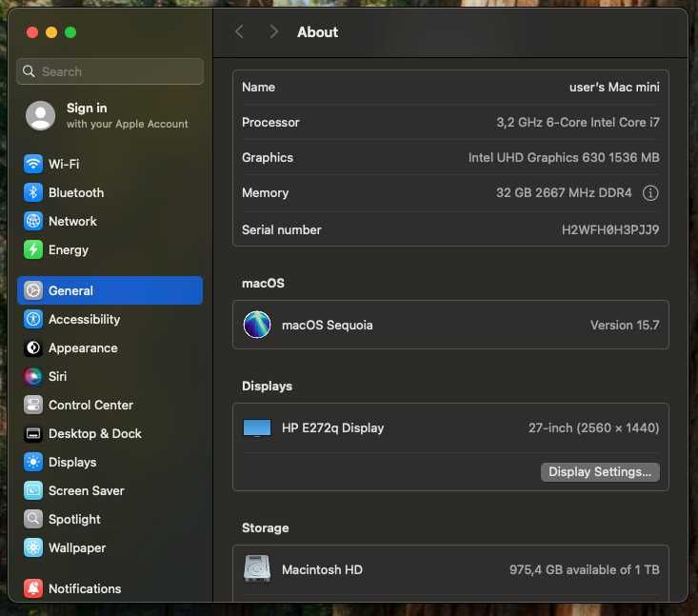Click the "Version 15.7" text
The width and height of the screenshot is (698, 616).
625,325
